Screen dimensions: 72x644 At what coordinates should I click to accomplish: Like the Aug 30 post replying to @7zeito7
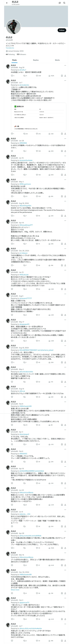37,75
